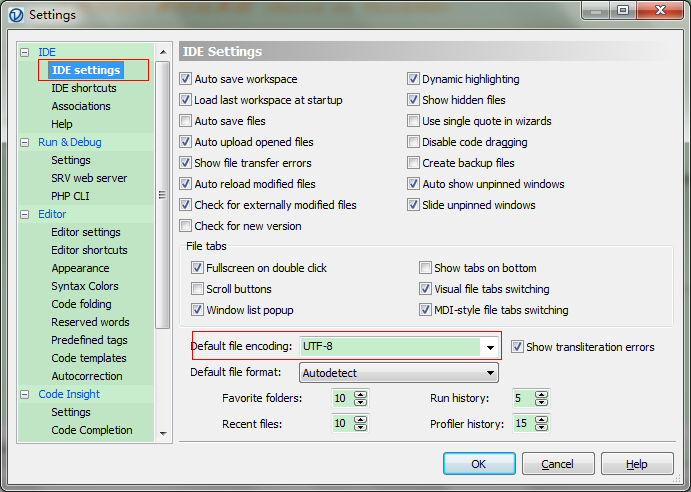
Task: Open Syntax Colors page
Action: click(85, 286)
